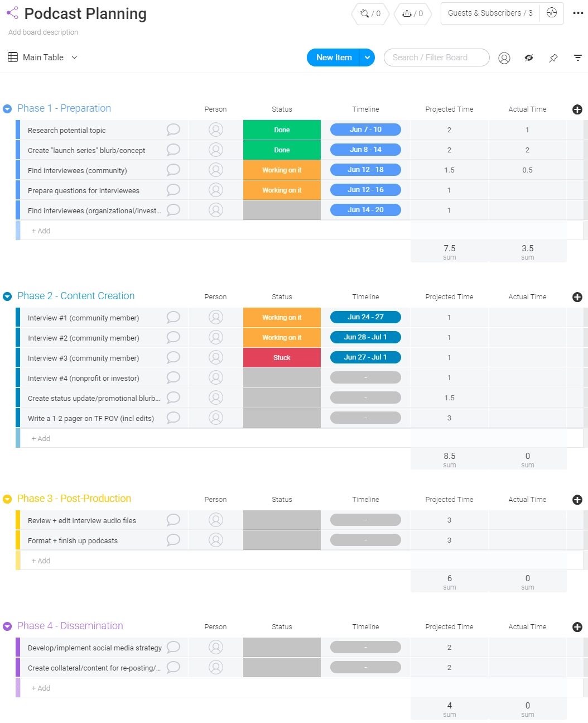The width and height of the screenshot is (588, 723).
Task: Open comments for Research potential topic
Action: point(173,129)
